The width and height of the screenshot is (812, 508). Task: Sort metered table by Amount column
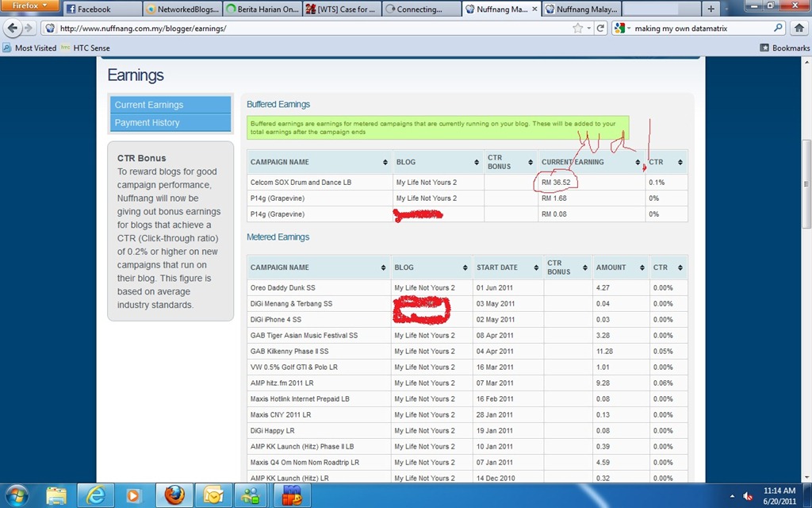pos(620,267)
